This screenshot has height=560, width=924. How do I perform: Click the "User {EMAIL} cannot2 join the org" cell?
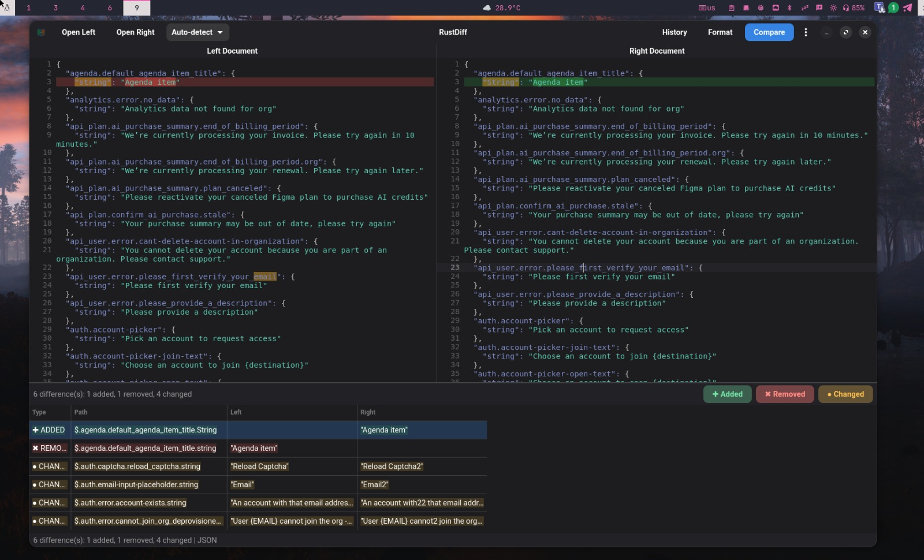click(x=422, y=521)
